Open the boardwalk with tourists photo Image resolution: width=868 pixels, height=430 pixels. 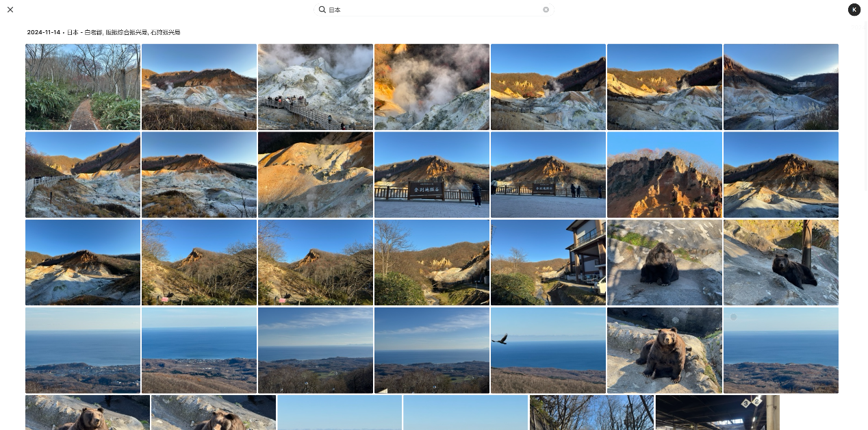pyautogui.click(x=316, y=87)
